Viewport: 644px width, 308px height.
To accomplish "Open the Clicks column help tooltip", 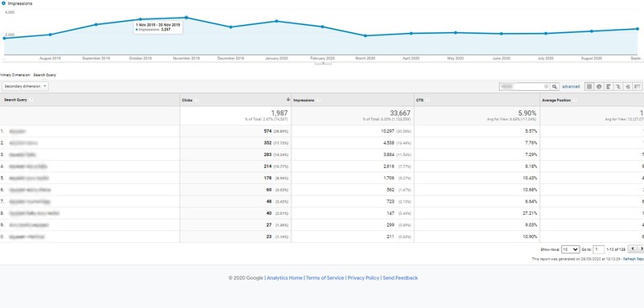I will (x=196, y=100).
